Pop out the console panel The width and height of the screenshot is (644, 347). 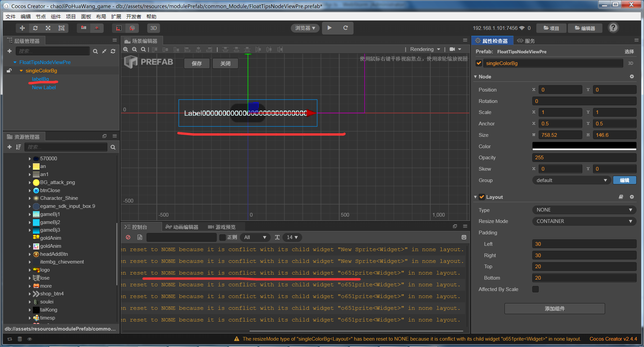point(455,226)
